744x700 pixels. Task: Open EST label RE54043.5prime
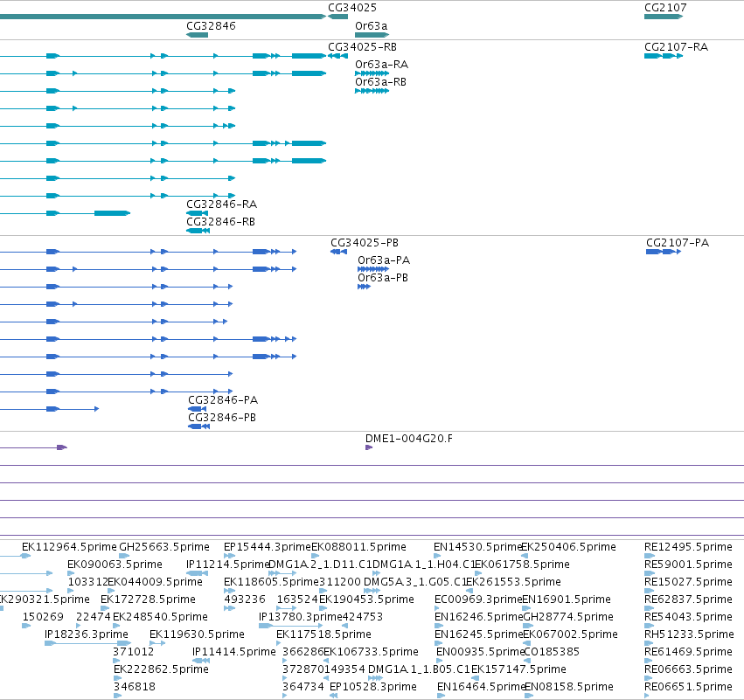[x=688, y=617]
